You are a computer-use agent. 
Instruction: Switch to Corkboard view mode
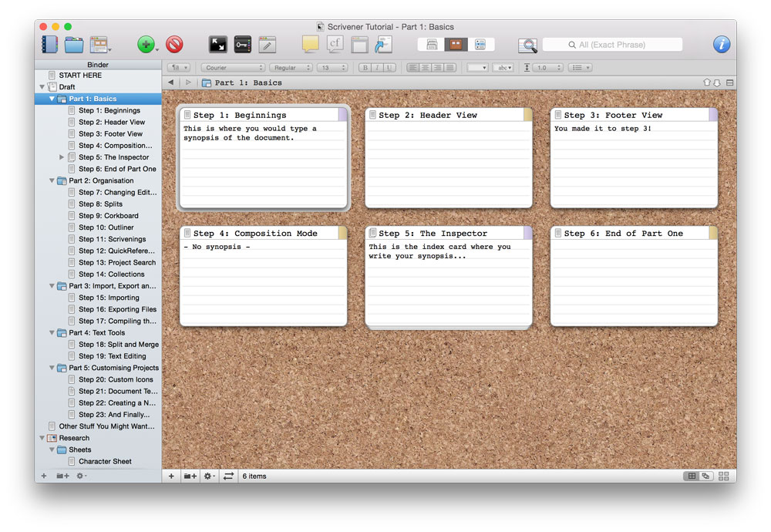pos(456,45)
